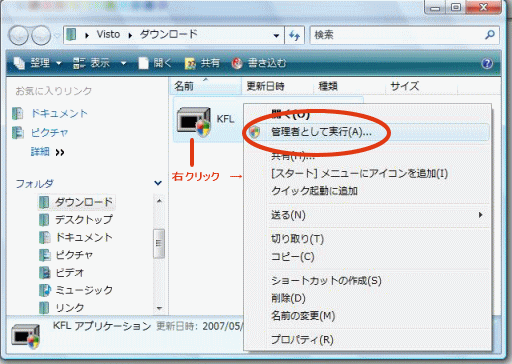Open the 整理 dropdown arrow
The width and height of the screenshot is (512, 364).
[59, 63]
